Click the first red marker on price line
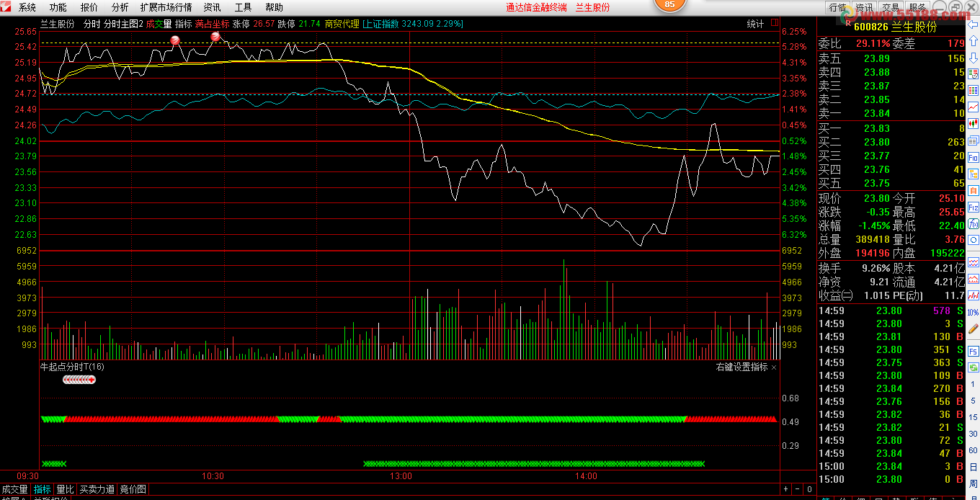The height and width of the screenshot is (500, 980). [x=175, y=40]
